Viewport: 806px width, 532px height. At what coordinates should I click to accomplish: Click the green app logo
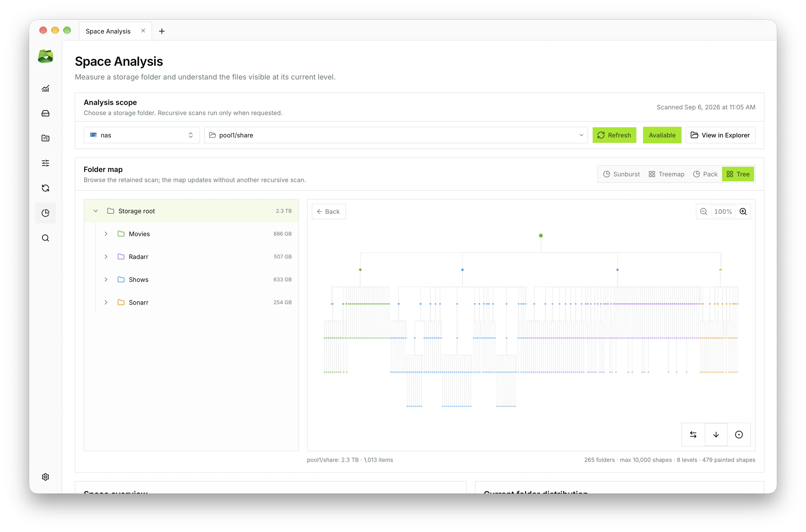pyautogui.click(x=45, y=56)
